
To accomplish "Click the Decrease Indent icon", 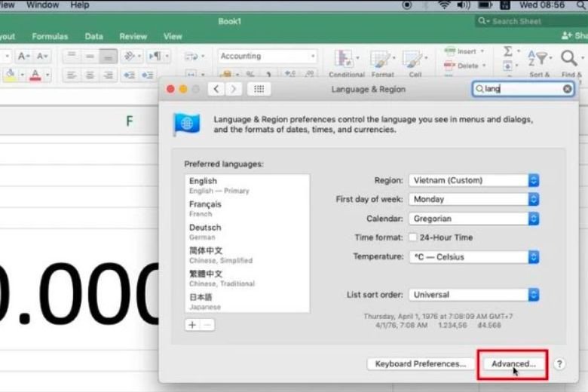I will (130, 75).
